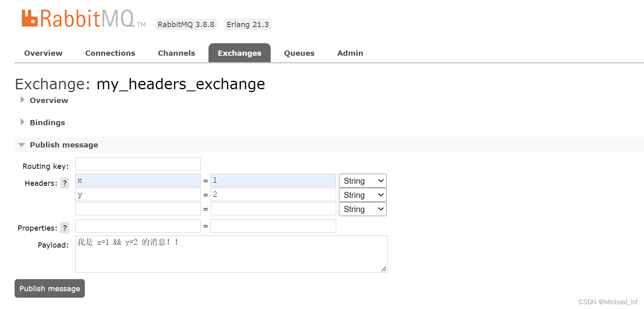Collapse the Publish message section

(x=63, y=145)
